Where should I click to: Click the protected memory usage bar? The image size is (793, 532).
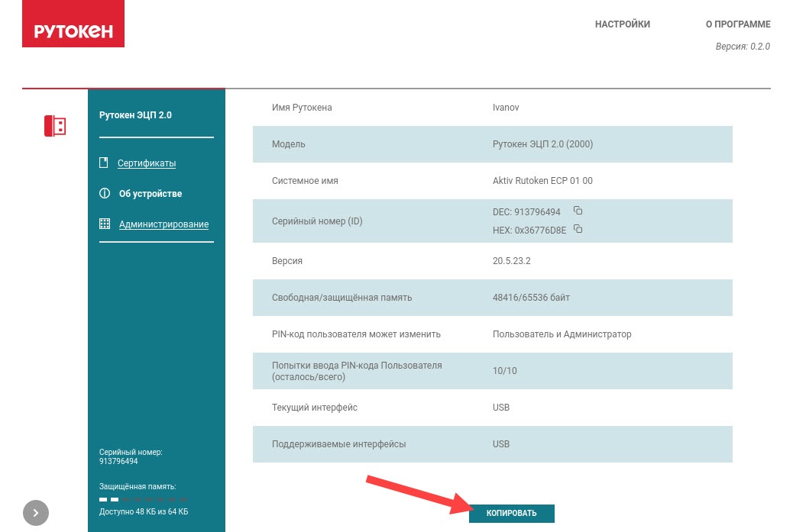[x=143, y=499]
